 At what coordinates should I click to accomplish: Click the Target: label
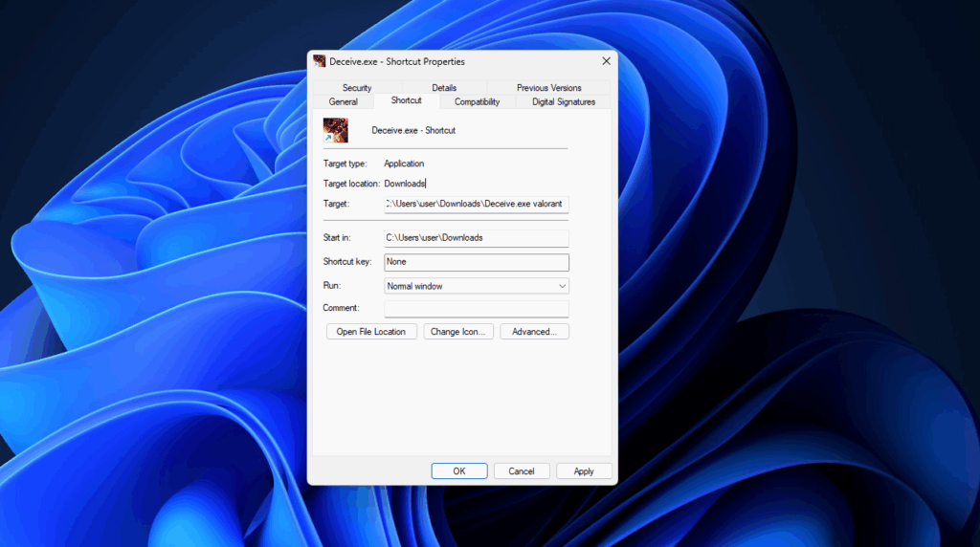[x=336, y=204]
